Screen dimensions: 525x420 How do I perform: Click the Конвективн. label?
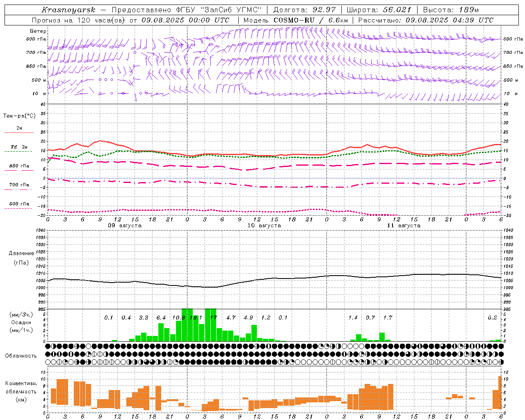point(21,383)
